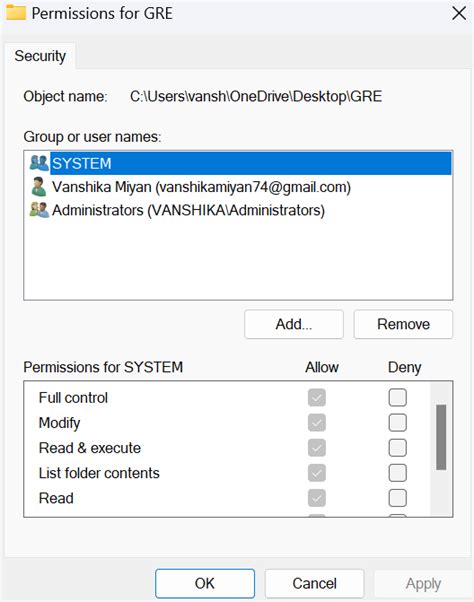Image resolution: width=474 pixels, height=602 pixels.
Task: Click the permissions list scrollbar thumb
Action: coord(441,437)
